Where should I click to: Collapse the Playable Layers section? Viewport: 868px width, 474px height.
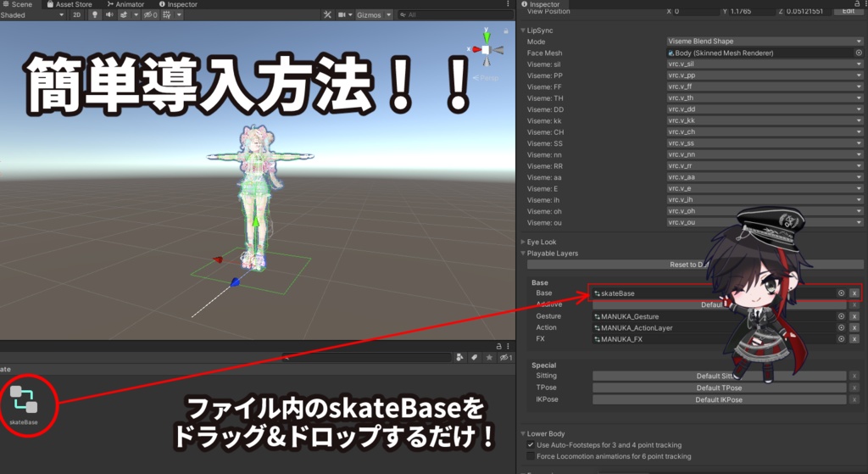coord(523,254)
